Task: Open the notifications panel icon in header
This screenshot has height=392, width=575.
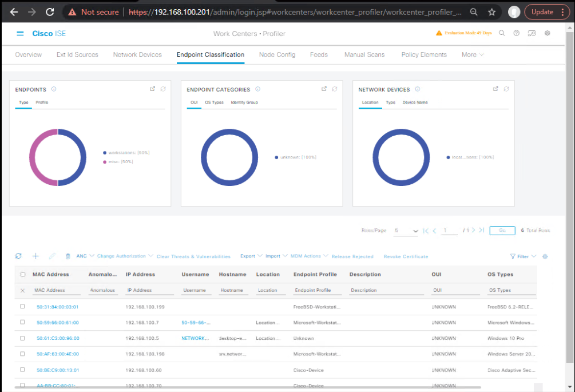Action: tap(532, 33)
